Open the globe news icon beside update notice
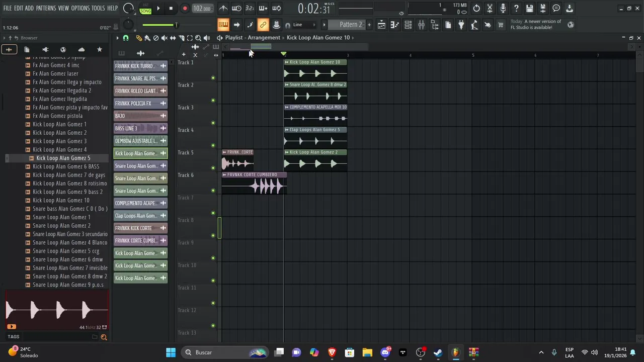 571,25
